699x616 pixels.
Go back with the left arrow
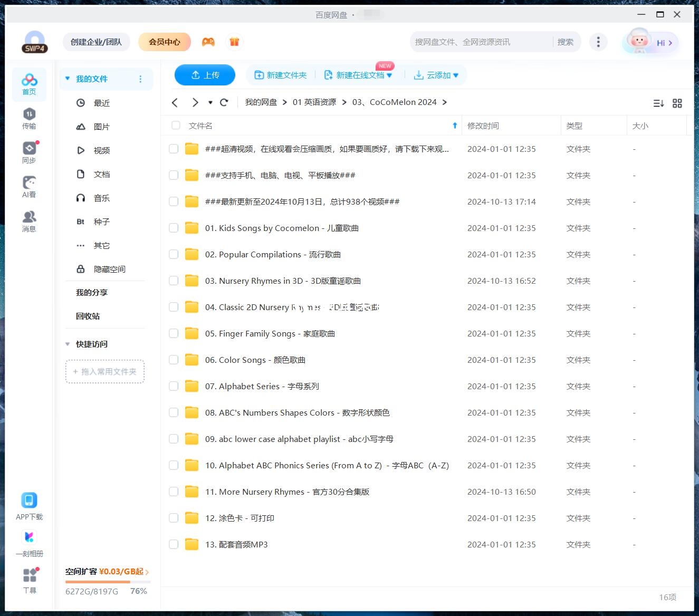(x=175, y=102)
